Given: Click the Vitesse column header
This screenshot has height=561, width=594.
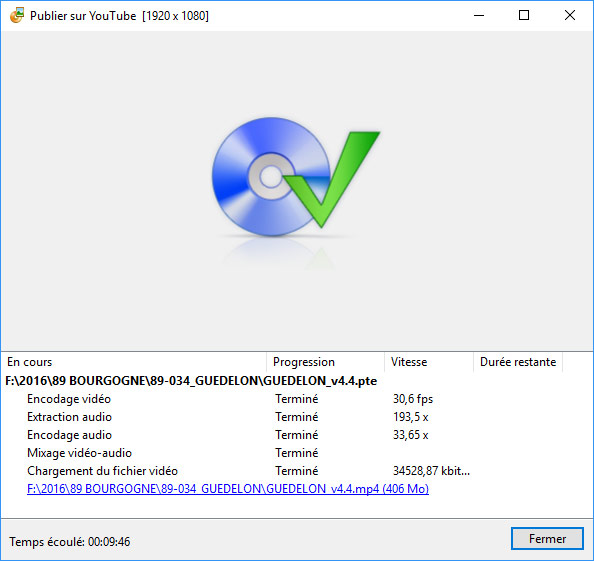Looking at the screenshot, I should [x=429, y=362].
